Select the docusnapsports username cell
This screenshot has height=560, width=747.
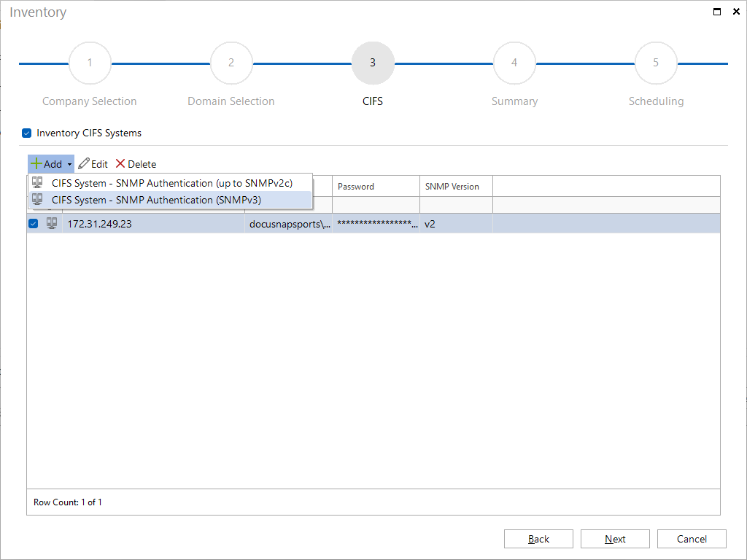(289, 224)
